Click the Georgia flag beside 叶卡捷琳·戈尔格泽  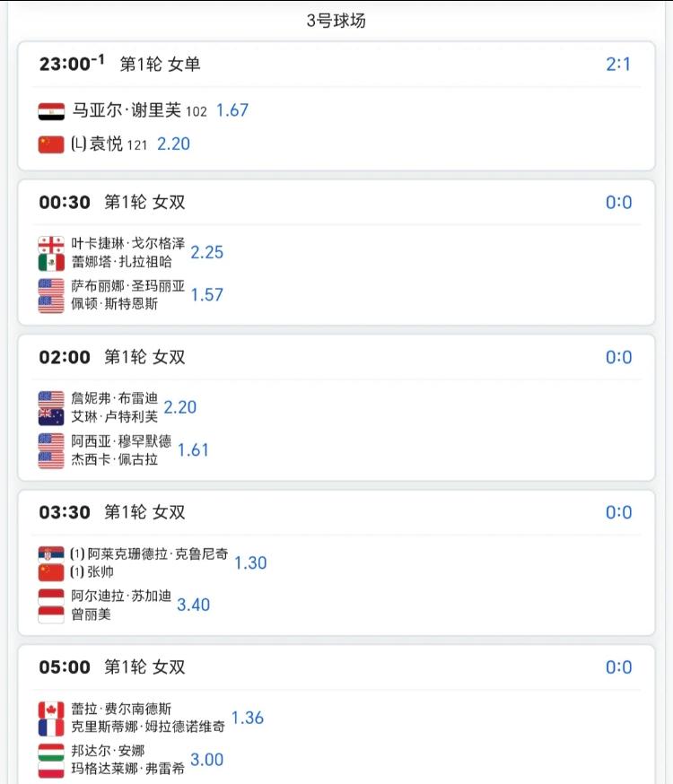click(x=51, y=244)
